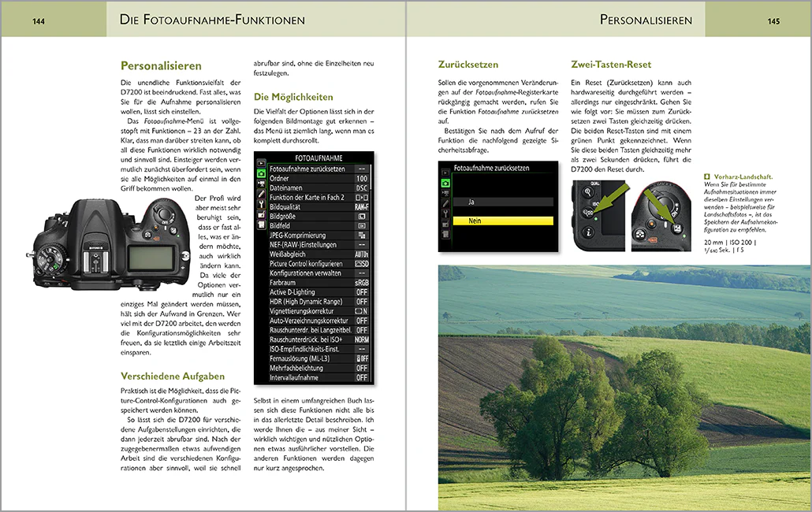Select the green camera icon in the FOTOAUFNAHME menu sidebar
812x512 pixels.
tap(261, 174)
